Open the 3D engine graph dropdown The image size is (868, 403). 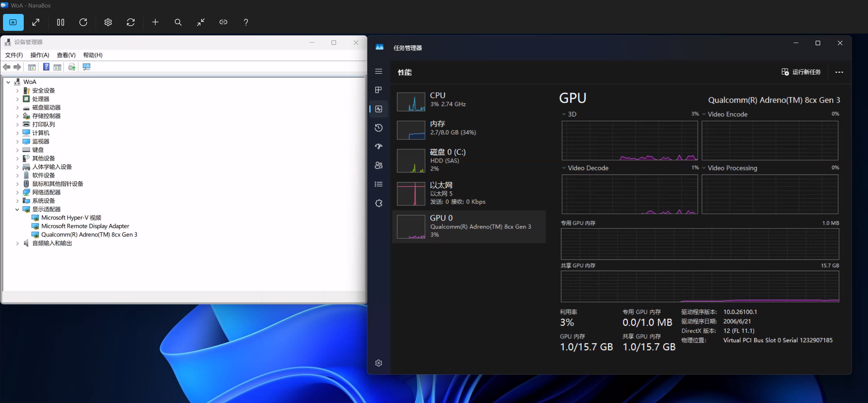[x=564, y=114]
